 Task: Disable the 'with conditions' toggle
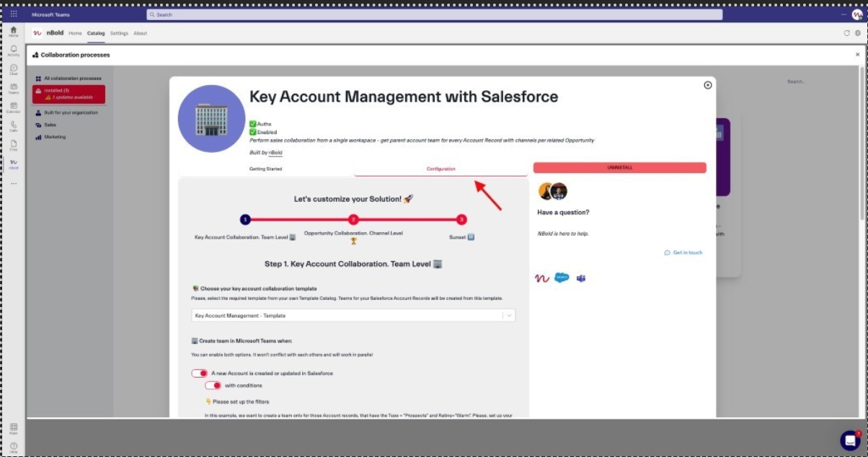click(213, 386)
